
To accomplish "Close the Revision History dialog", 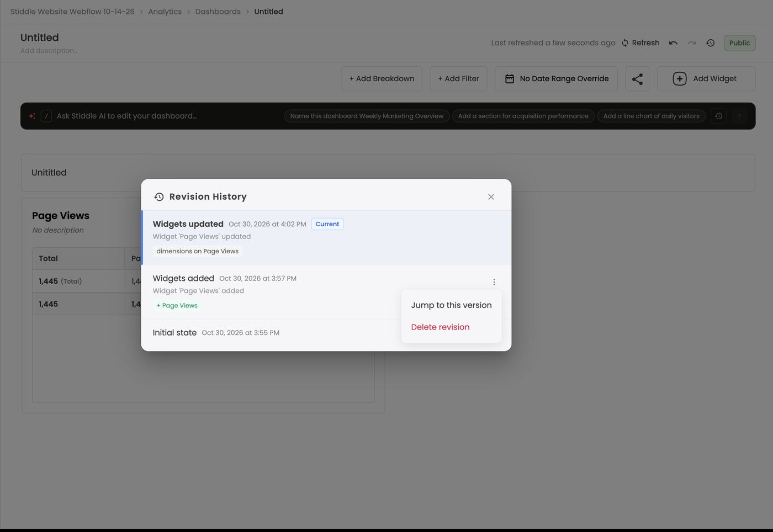I will pyautogui.click(x=491, y=197).
